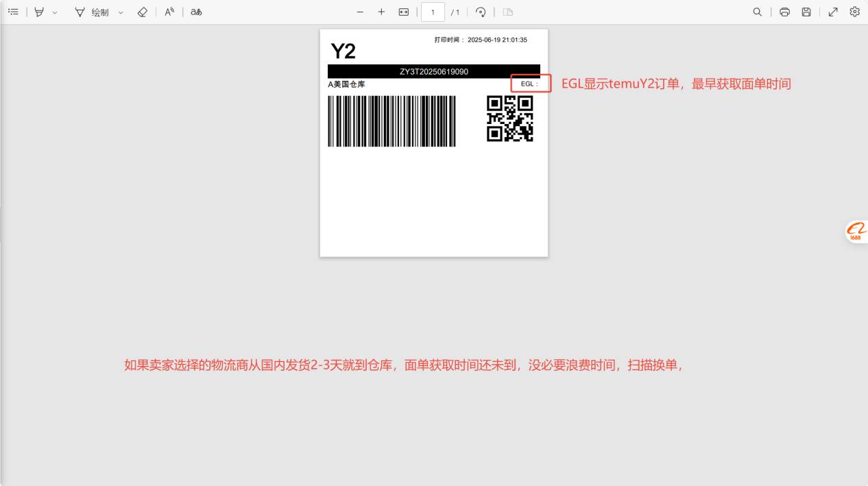Image resolution: width=868 pixels, height=486 pixels.
Task: Print the PDF document
Action: tap(784, 12)
